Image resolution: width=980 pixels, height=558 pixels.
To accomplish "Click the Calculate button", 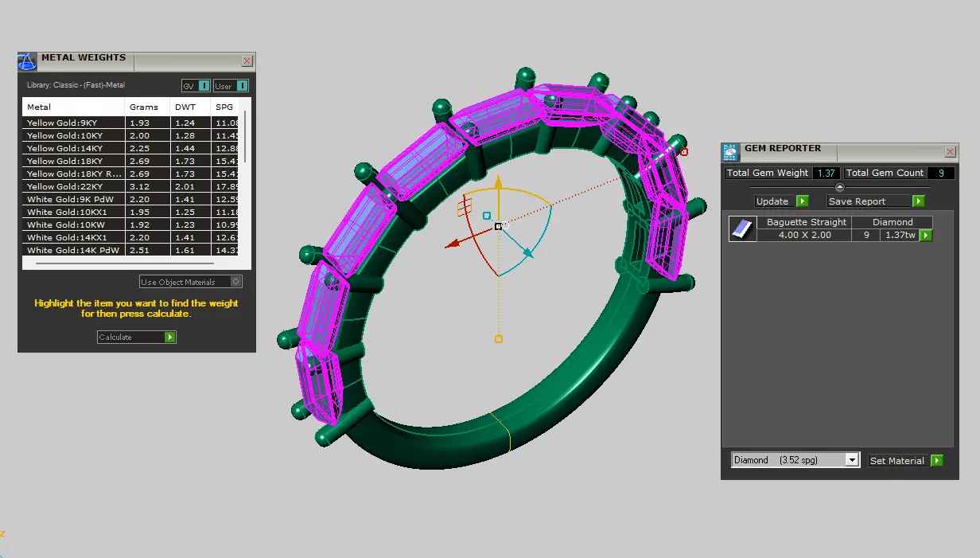I will click(136, 338).
